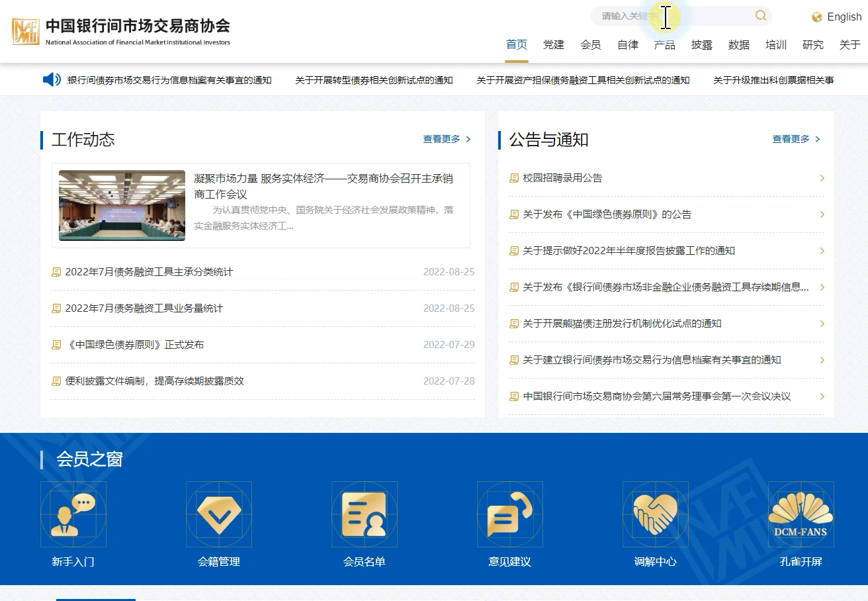Click document icon beside 关于发布《中国绿色债券原则》的公告
868x601 pixels.
coord(514,214)
